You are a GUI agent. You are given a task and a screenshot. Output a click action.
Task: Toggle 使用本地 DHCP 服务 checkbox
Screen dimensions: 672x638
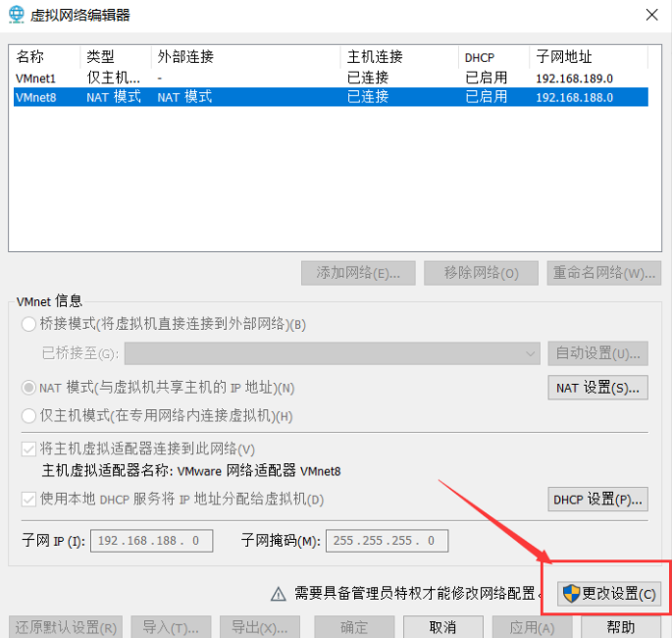point(28,499)
